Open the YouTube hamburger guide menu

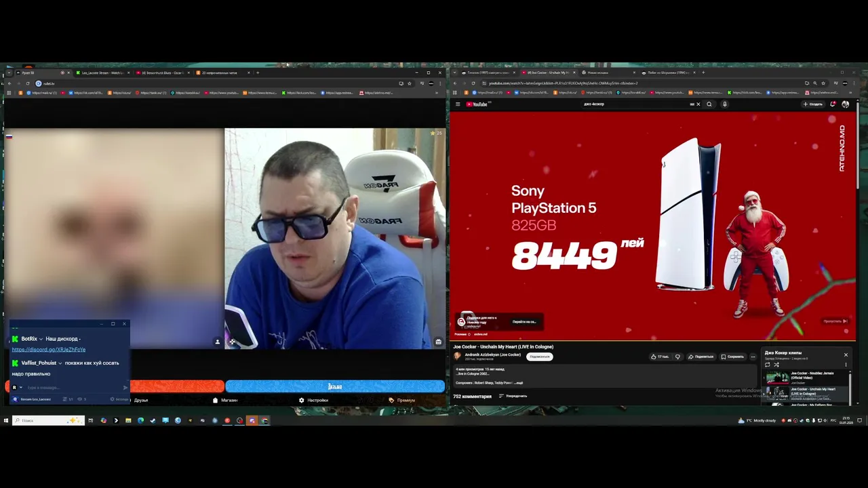point(458,104)
